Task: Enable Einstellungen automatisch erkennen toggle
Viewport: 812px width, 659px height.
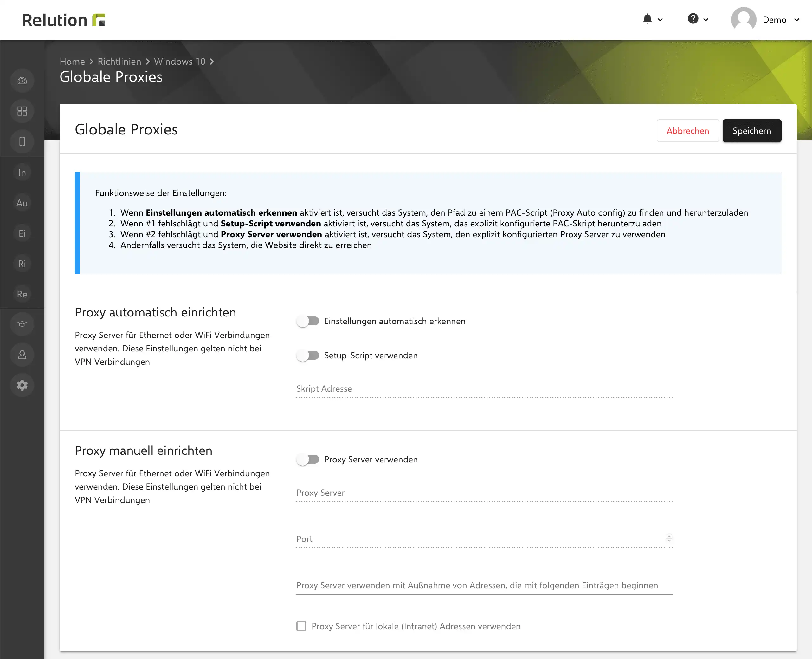Action: (308, 321)
